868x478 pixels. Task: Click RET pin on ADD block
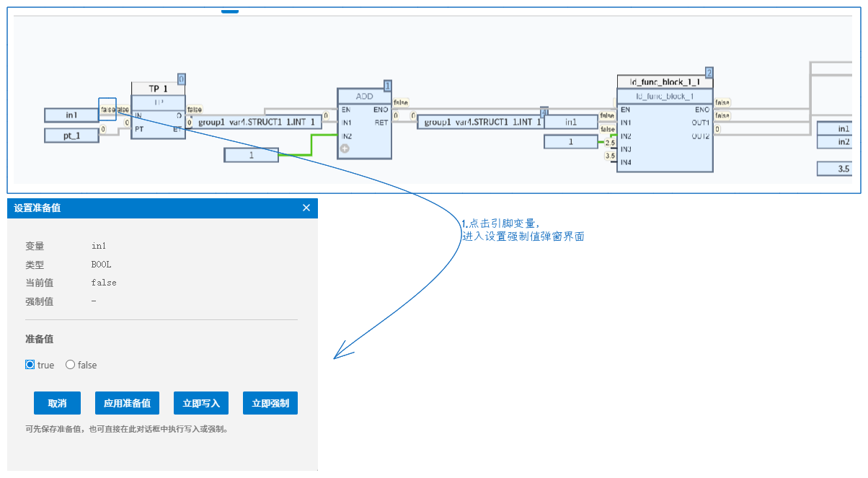coord(381,123)
